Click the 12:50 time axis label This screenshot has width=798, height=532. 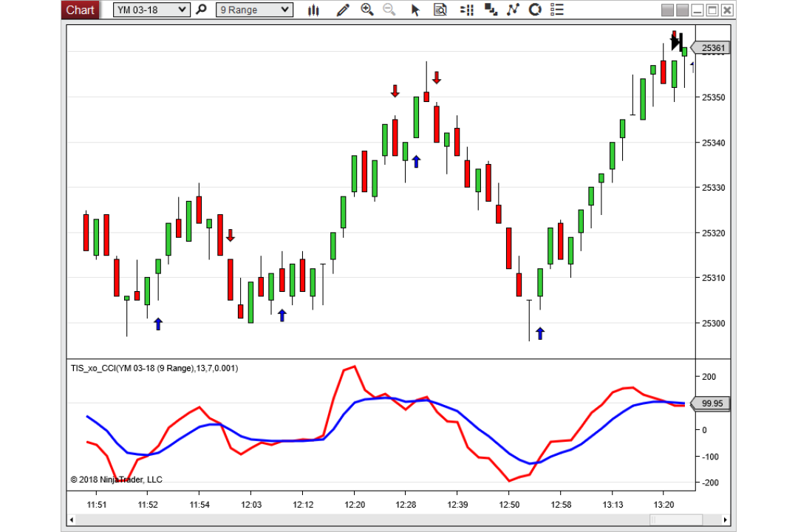point(509,505)
